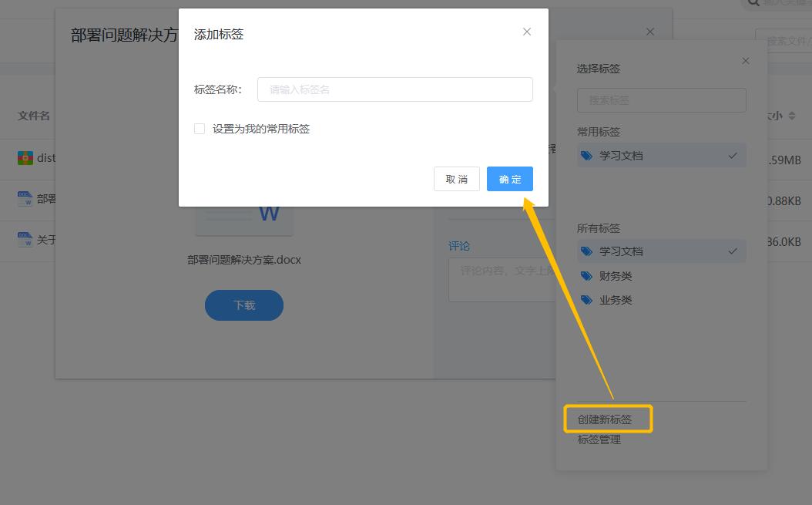
Task: Click tag icon beside 学习文档 in 常用标签
Action: (x=586, y=156)
